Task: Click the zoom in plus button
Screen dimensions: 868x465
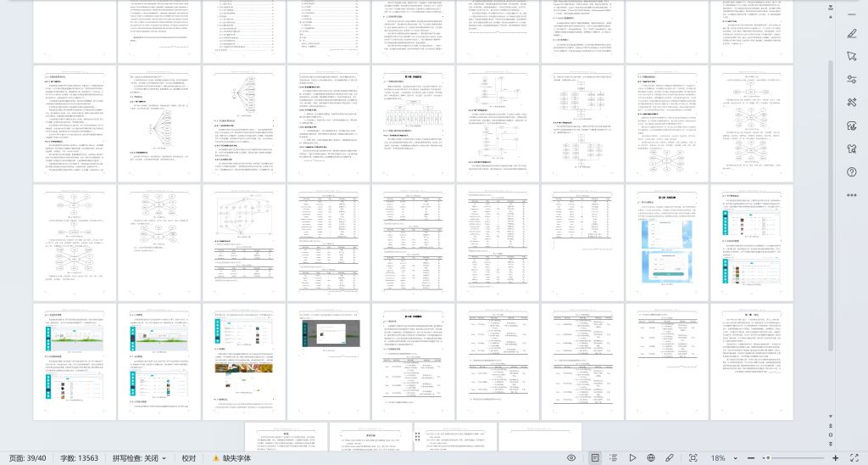Action: 835,458
